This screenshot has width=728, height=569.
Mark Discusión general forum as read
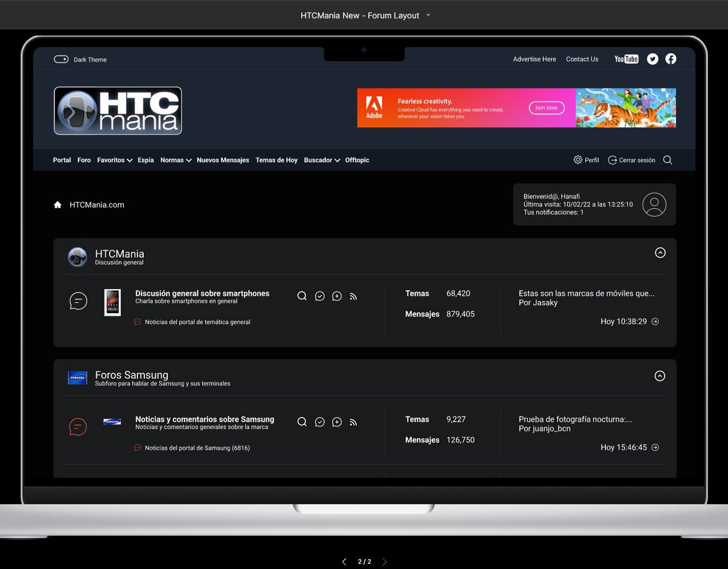pyautogui.click(x=320, y=296)
